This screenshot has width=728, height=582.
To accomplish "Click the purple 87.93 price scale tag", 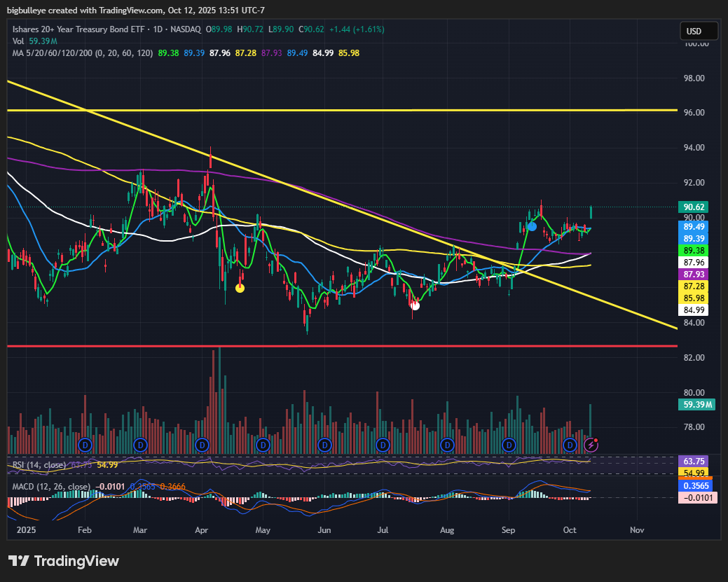I will pos(694,275).
